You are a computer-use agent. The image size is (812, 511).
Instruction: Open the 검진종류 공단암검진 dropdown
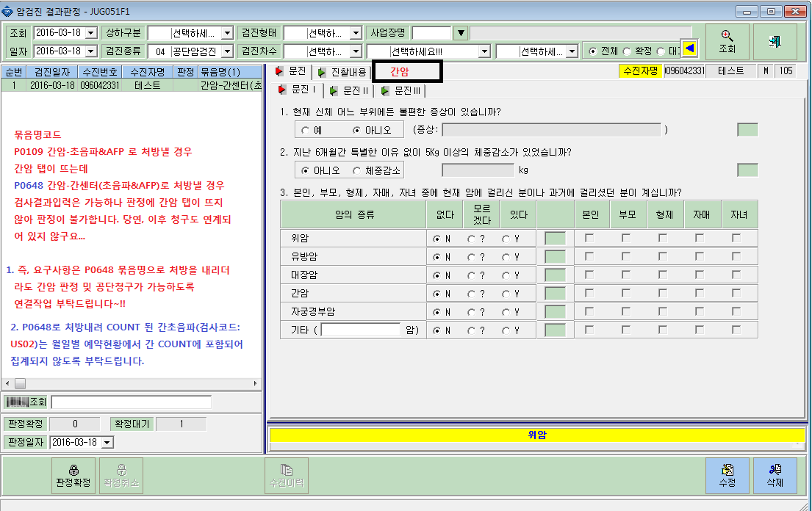pyautogui.click(x=227, y=51)
